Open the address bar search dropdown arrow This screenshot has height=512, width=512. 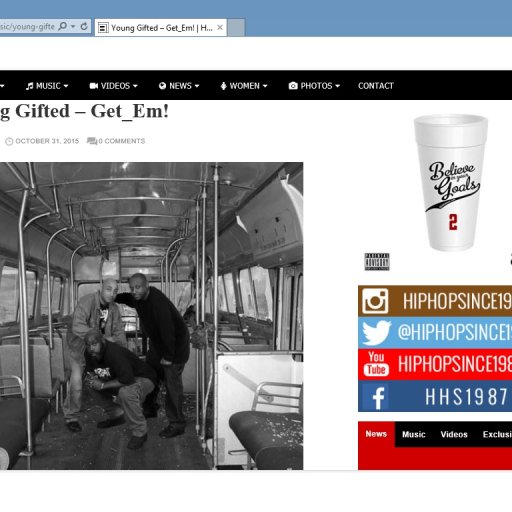tap(73, 26)
